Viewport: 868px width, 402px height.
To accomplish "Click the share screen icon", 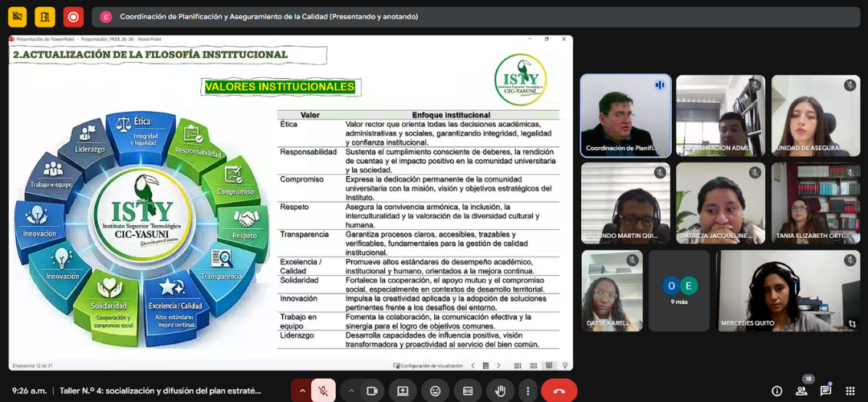I will coord(403,391).
